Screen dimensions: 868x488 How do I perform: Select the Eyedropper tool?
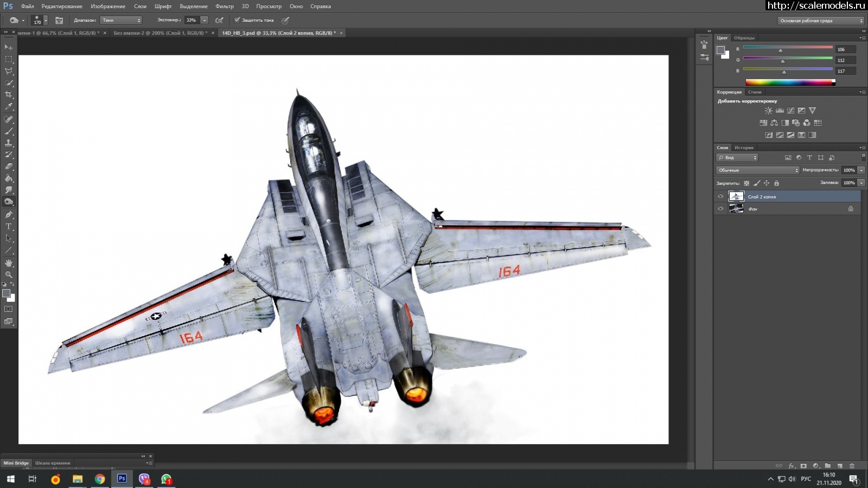[x=9, y=107]
